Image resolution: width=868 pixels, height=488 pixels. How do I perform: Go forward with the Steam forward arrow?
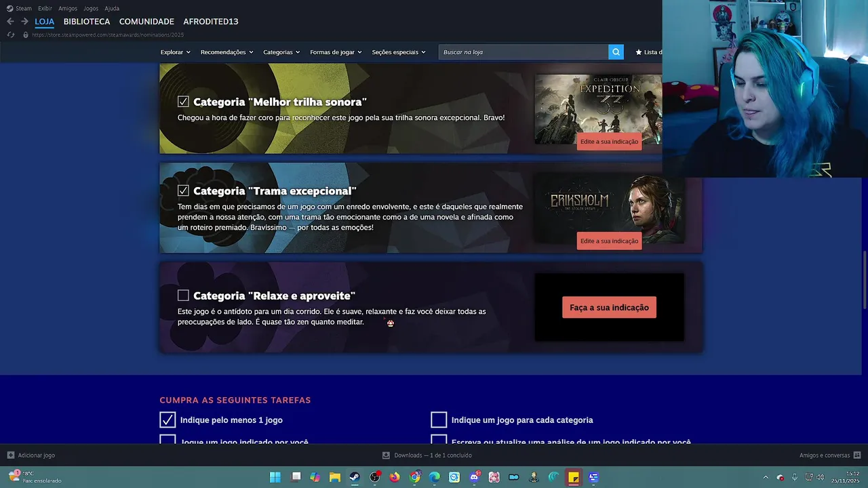point(24,22)
